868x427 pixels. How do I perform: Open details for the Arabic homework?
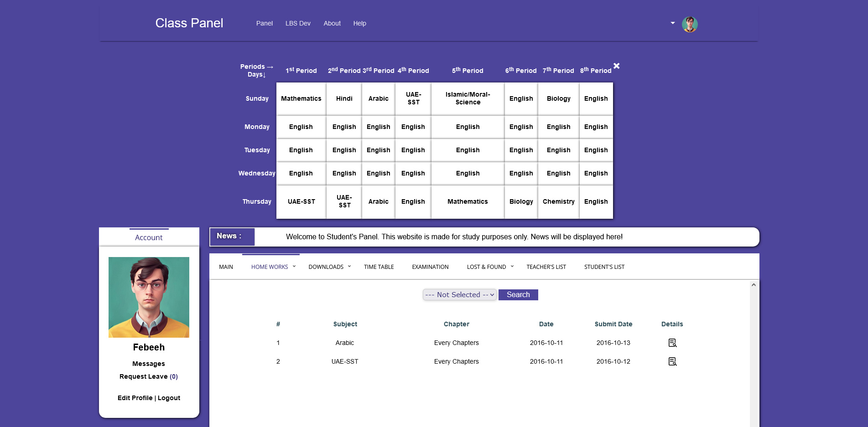pos(672,343)
